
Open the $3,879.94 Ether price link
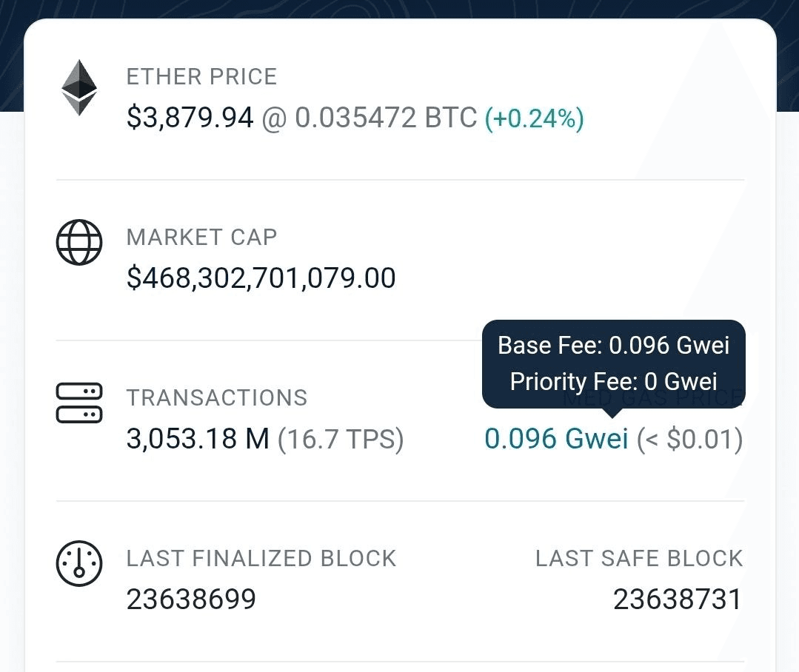tap(190, 118)
